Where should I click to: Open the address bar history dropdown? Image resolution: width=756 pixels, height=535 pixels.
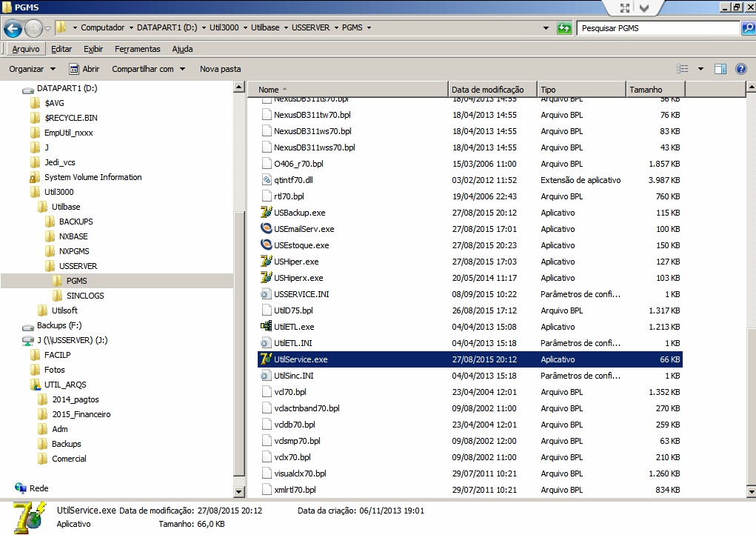[x=546, y=28]
